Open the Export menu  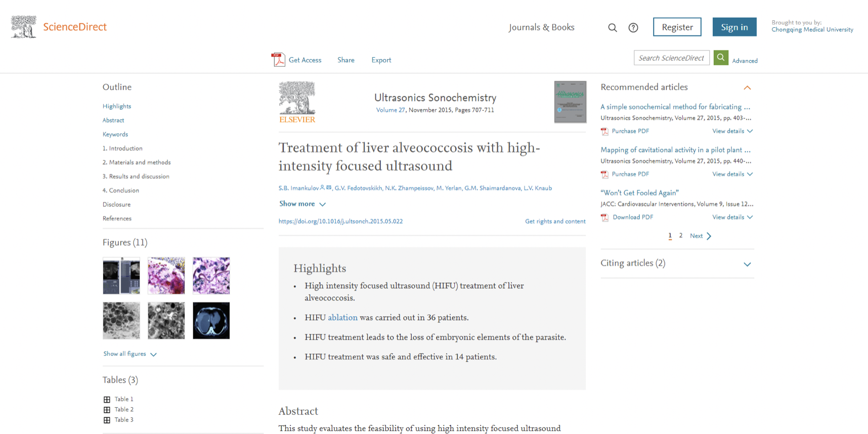381,60
